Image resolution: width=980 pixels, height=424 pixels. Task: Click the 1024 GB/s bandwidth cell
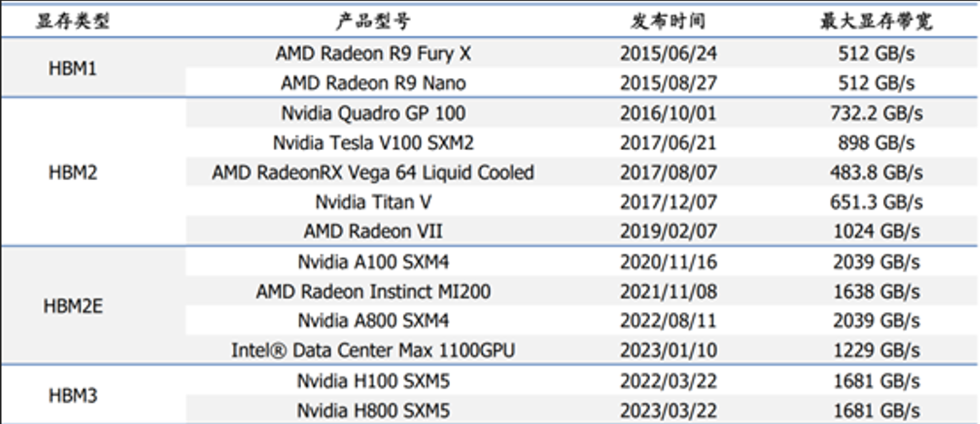[876, 232]
